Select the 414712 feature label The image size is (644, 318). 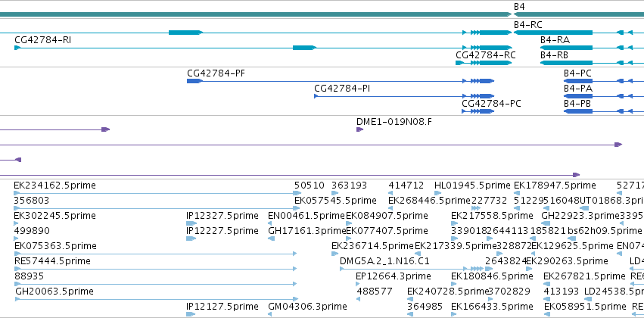point(406,185)
